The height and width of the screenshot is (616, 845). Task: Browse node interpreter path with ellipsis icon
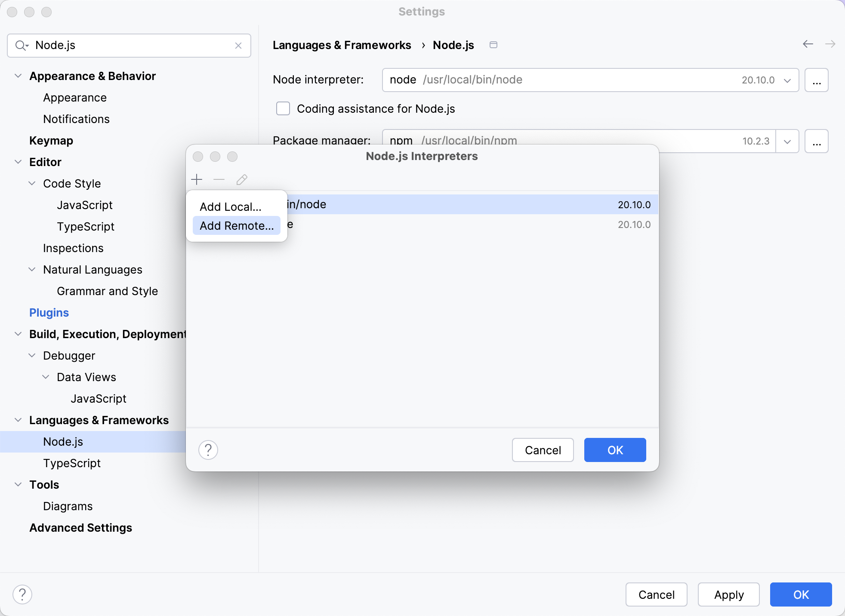pos(816,80)
